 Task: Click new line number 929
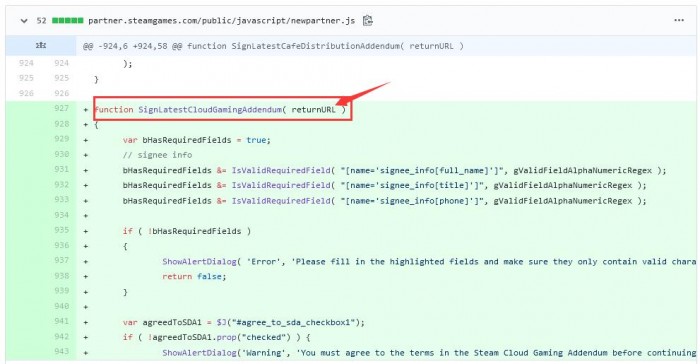(62, 139)
